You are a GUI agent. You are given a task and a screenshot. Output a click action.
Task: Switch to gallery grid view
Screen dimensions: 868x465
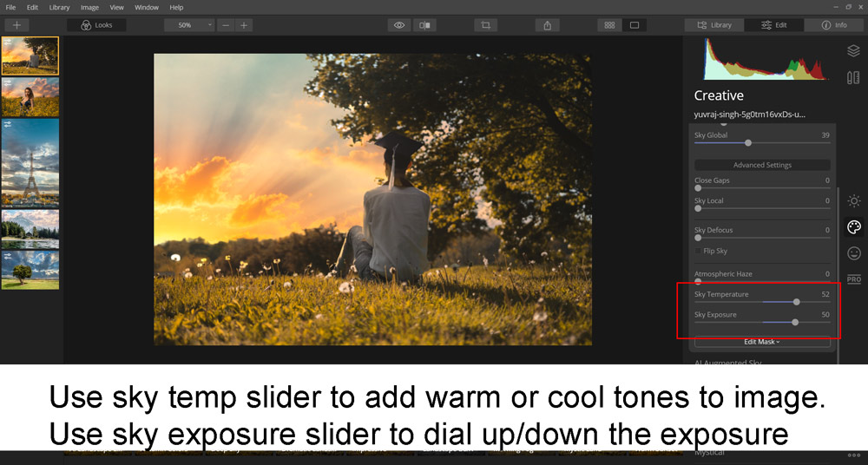coord(609,25)
